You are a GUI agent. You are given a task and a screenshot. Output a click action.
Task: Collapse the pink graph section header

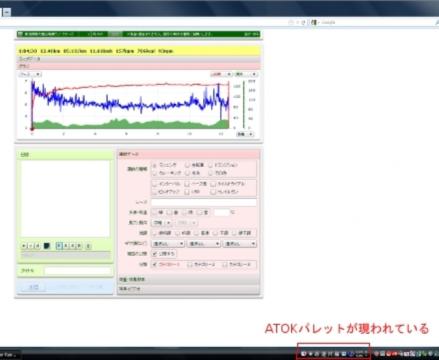138,66
